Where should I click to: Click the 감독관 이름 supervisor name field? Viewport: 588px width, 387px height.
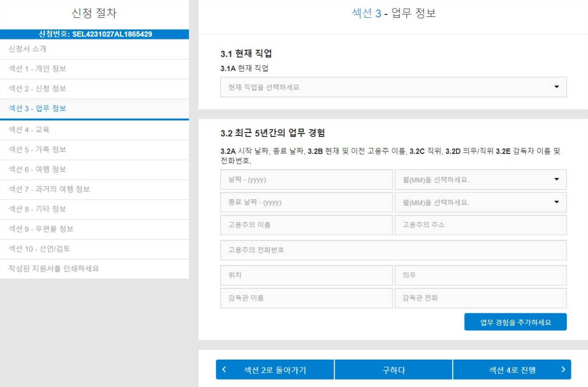[306, 298]
